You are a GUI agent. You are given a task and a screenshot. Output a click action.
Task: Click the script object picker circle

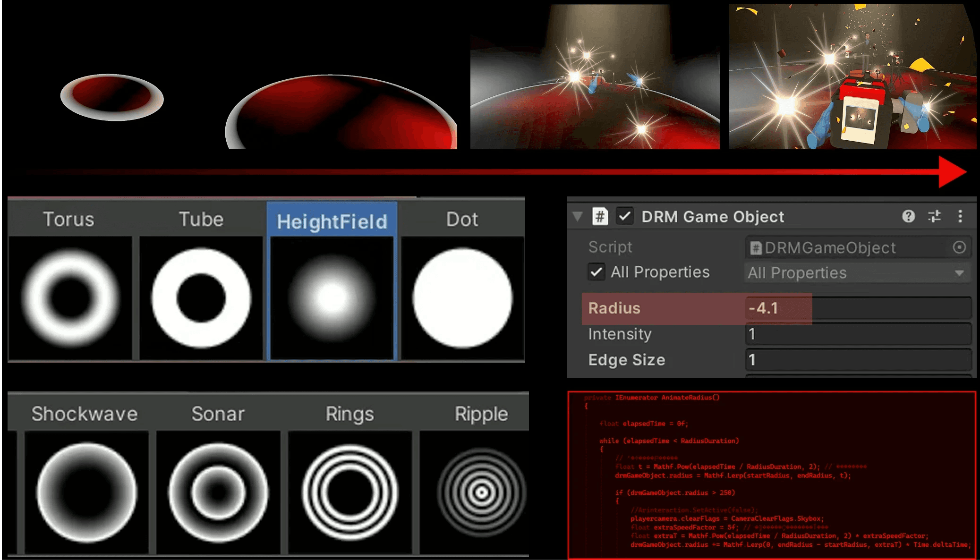[959, 247]
